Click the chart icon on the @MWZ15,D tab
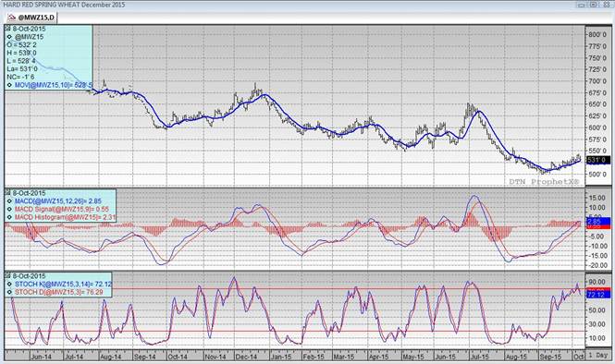 (12, 18)
